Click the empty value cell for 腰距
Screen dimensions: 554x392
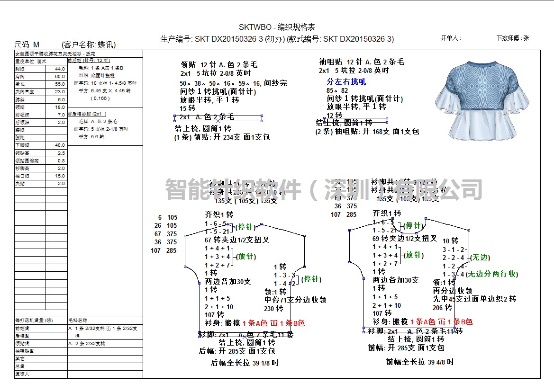coord(56,138)
